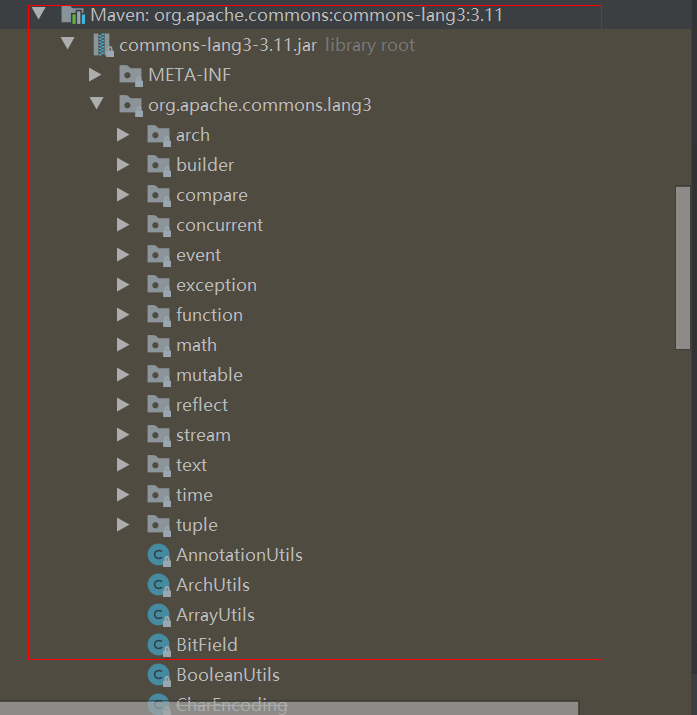Expand the exception package
Screen dimensions: 697x715
[x=123, y=285]
